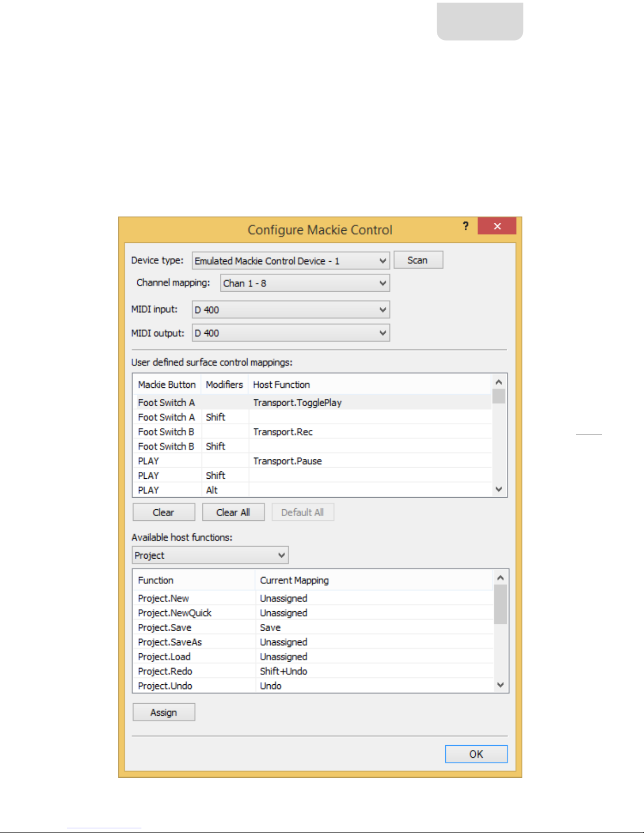The height and width of the screenshot is (833, 644).
Task: Select the Project.Redo function row
Action: tap(313, 671)
